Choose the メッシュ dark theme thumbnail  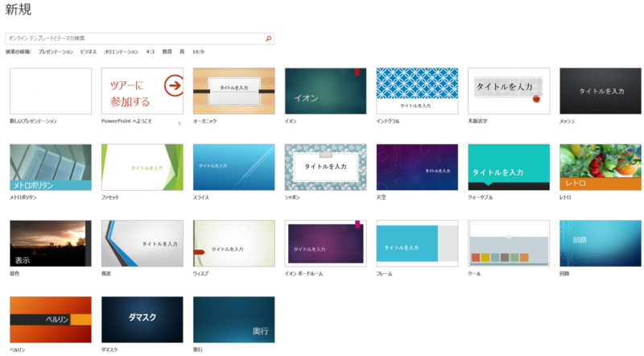point(600,91)
